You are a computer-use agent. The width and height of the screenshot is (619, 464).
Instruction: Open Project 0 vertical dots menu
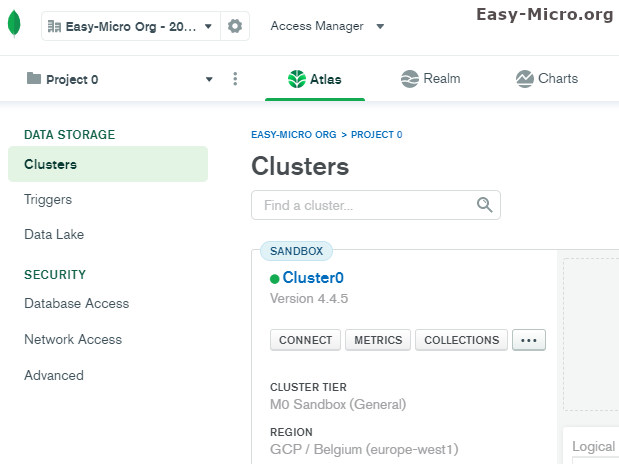pos(235,79)
